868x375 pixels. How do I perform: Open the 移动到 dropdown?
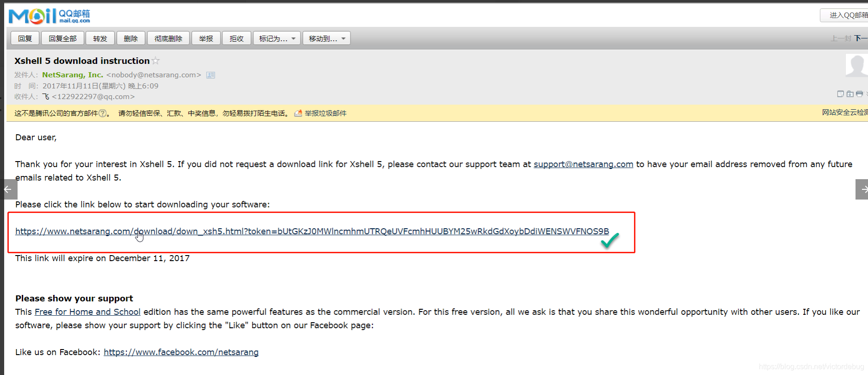coord(326,38)
